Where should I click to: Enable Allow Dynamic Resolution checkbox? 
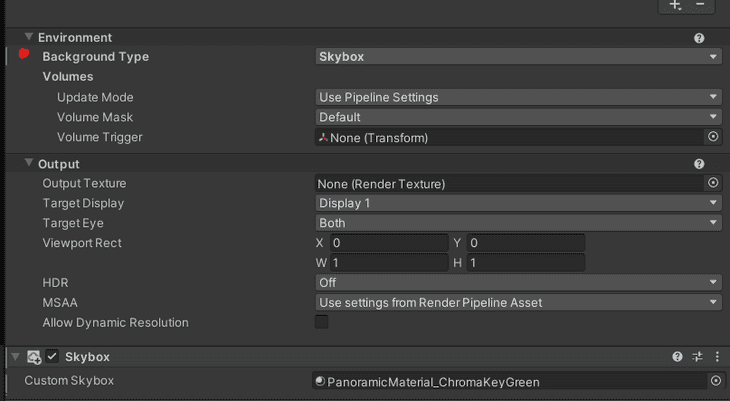pos(322,322)
